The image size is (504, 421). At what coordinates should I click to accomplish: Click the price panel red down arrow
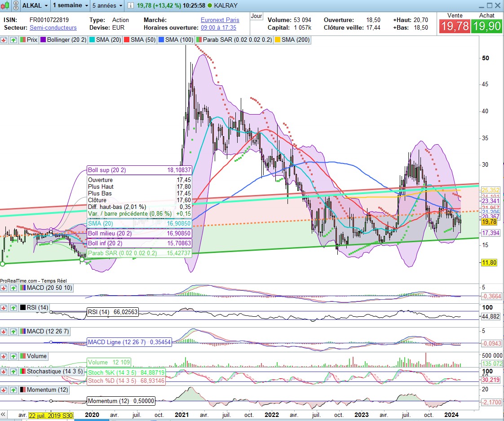pos(4,40)
